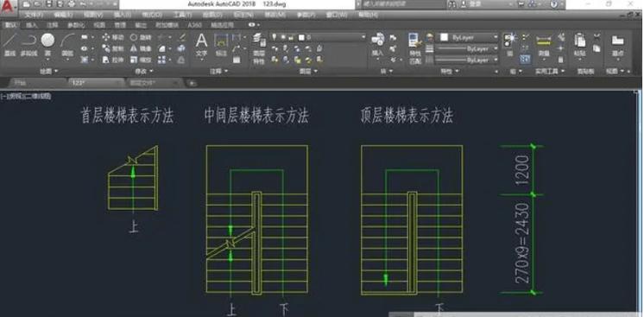Click the Plot/Print icon in quick access toolbar
Screen dimensions: 644x317
point(72,4)
